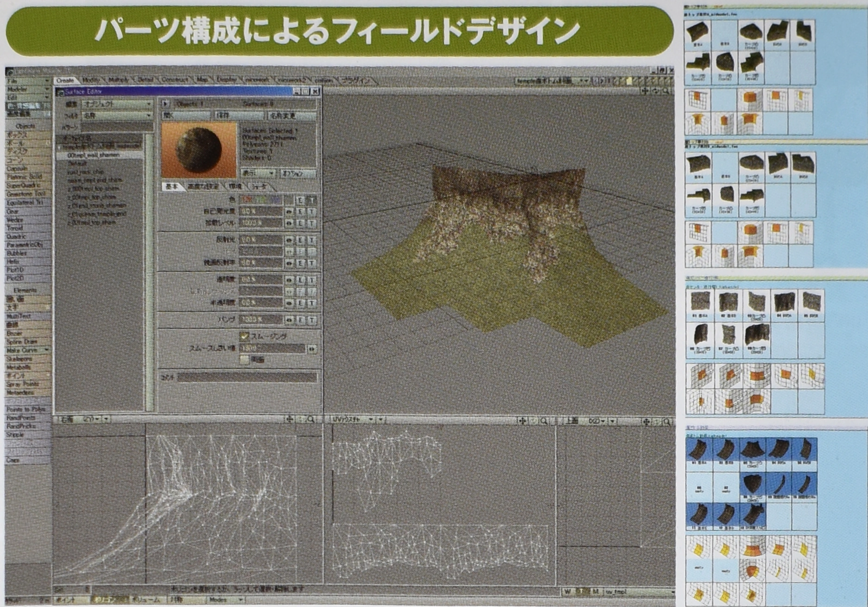Click the オプション button in Surface Editor

(299, 174)
